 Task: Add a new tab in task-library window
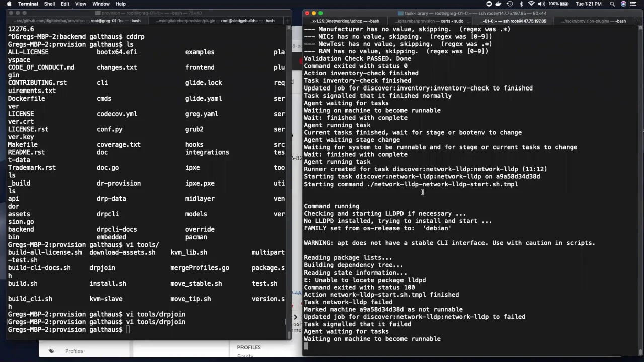click(639, 21)
